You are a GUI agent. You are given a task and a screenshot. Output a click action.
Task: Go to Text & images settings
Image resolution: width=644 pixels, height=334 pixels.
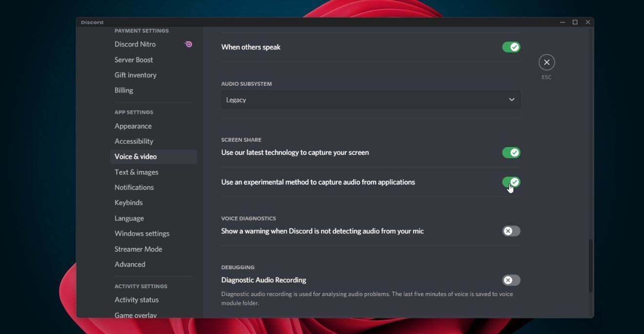point(137,172)
